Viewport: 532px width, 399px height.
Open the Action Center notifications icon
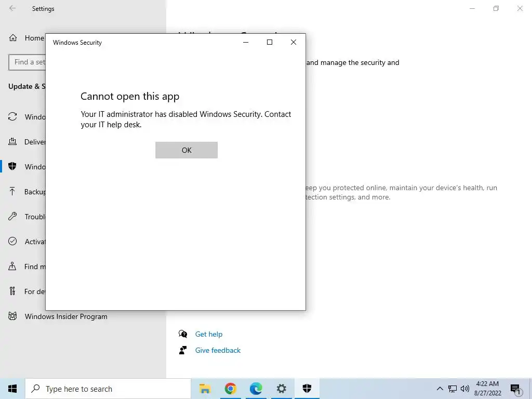pyautogui.click(x=515, y=389)
